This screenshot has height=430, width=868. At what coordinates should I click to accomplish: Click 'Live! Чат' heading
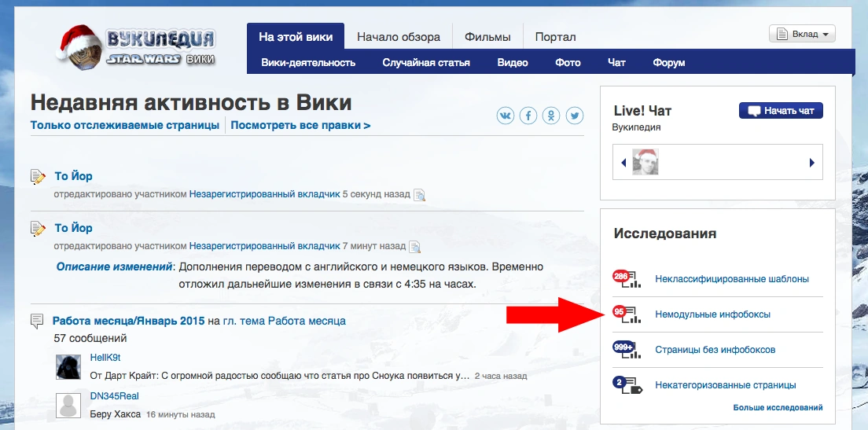(642, 111)
